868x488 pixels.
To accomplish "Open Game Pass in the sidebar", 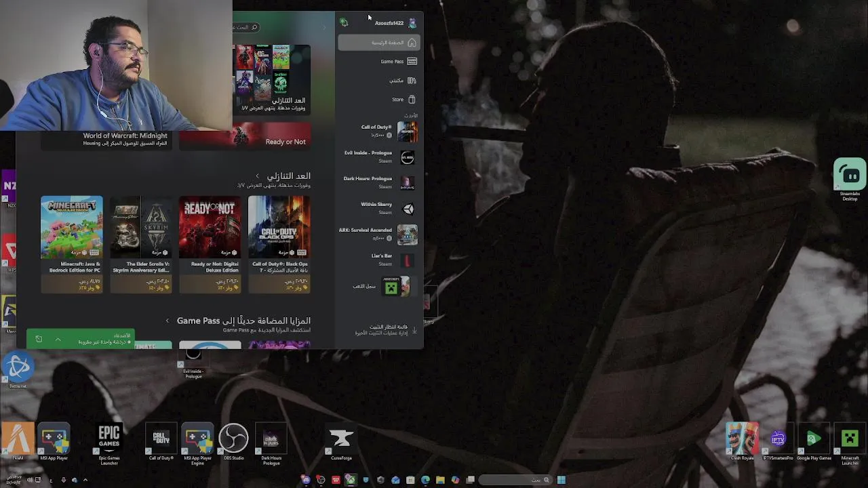I will (379, 62).
